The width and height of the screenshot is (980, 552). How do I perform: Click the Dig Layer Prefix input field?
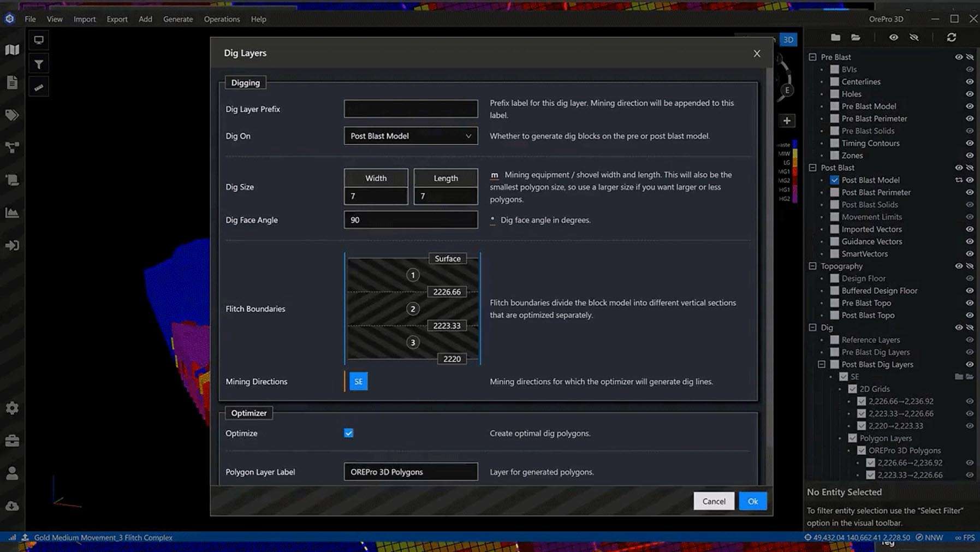411,109
